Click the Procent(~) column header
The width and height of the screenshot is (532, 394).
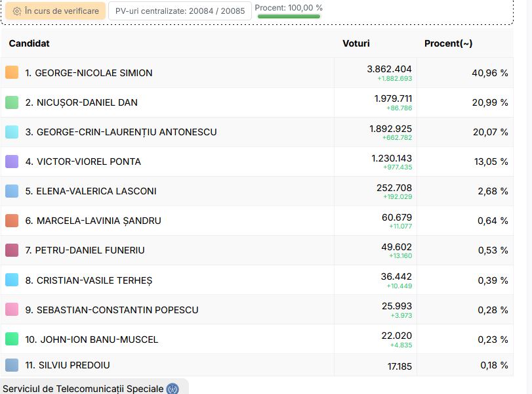[448, 43]
